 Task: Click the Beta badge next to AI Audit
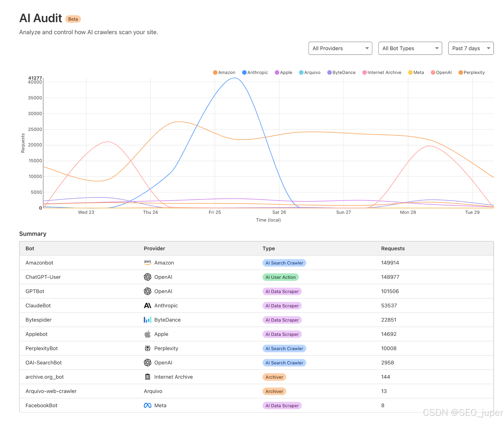[x=73, y=19]
